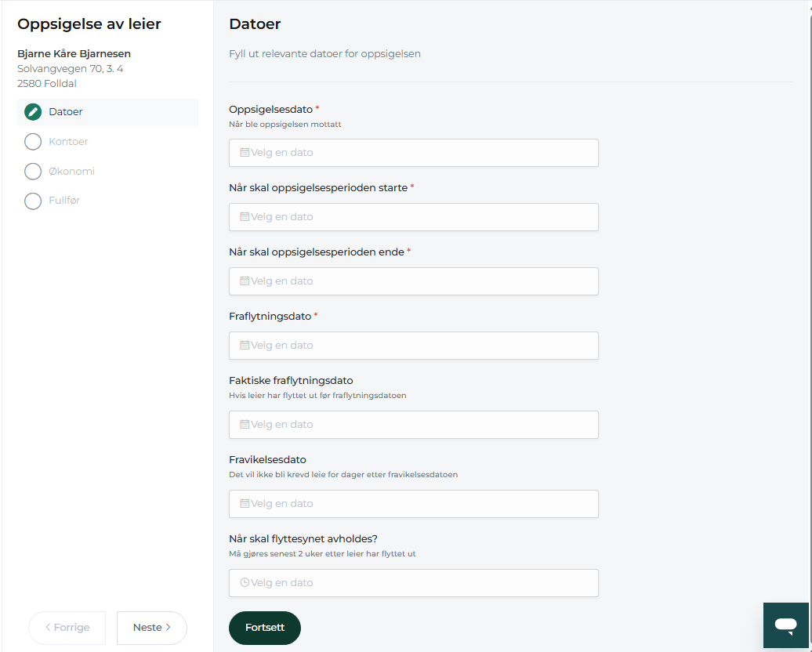Click calendar icon in oppsigelsesperioden starte field
The image size is (812, 652).
[x=245, y=217]
